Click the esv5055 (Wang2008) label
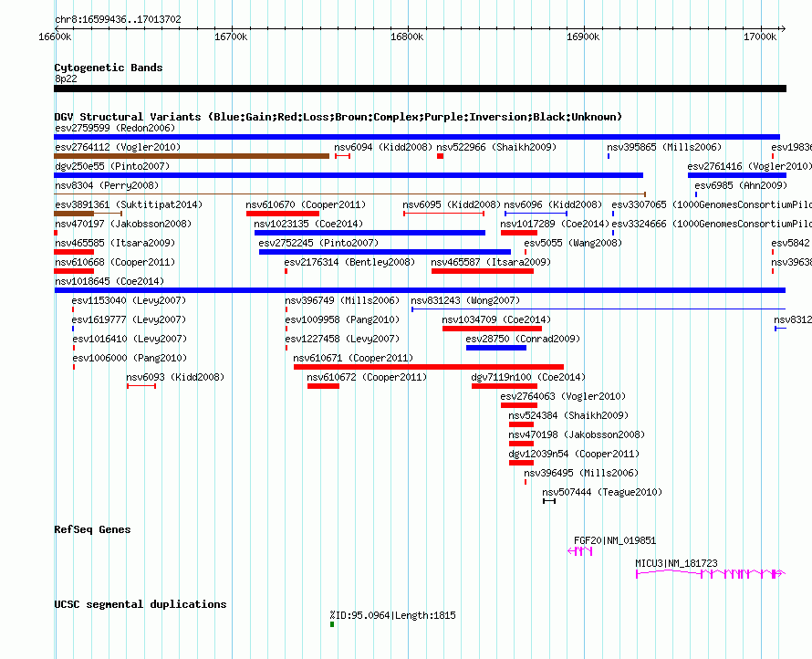Image resolution: width=812 pixels, height=659 pixels. coord(573,243)
